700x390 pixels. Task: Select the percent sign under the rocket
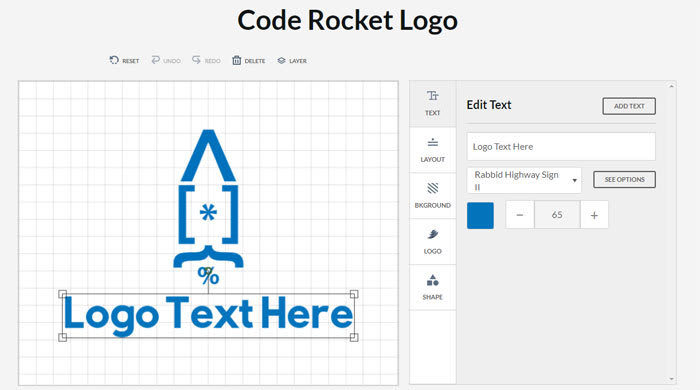click(208, 275)
